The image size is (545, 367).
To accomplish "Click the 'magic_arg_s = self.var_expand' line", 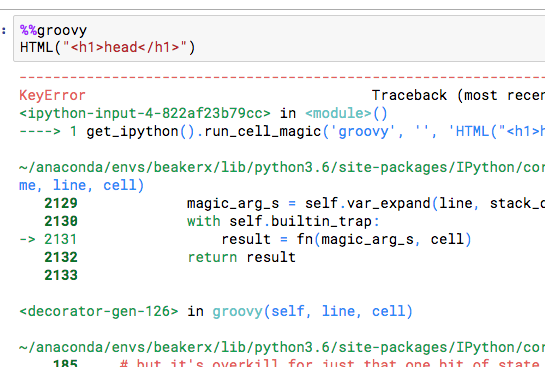I will [x=366, y=203].
